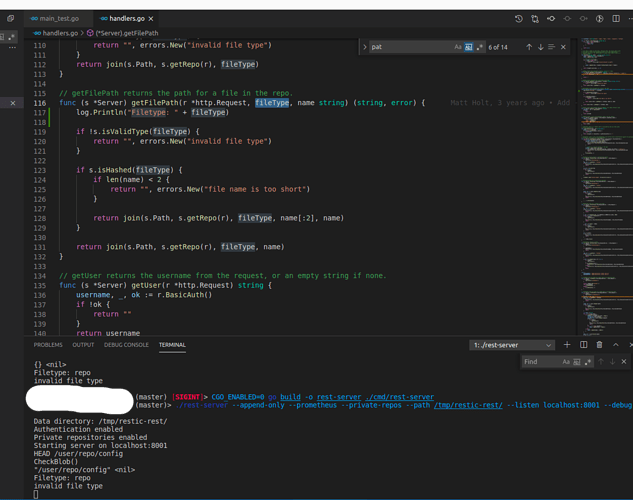Open changes with previous revision icon
Viewport: 633px width, 500px height.
(x=551, y=19)
